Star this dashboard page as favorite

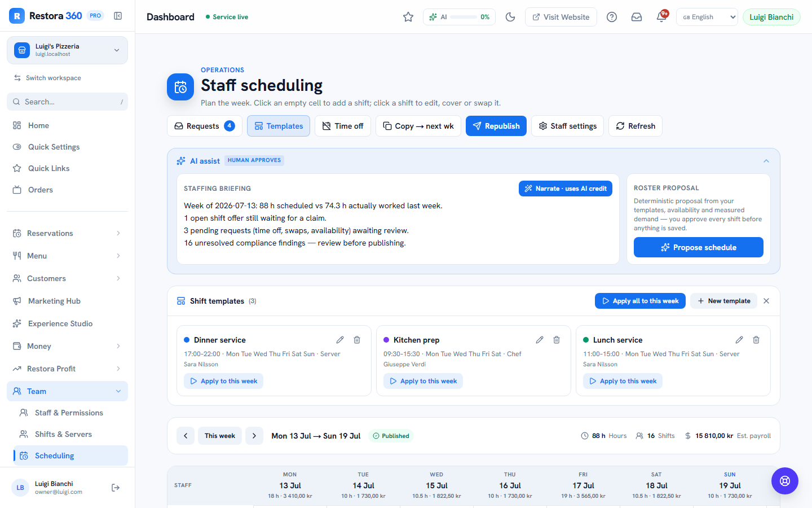[x=408, y=17]
